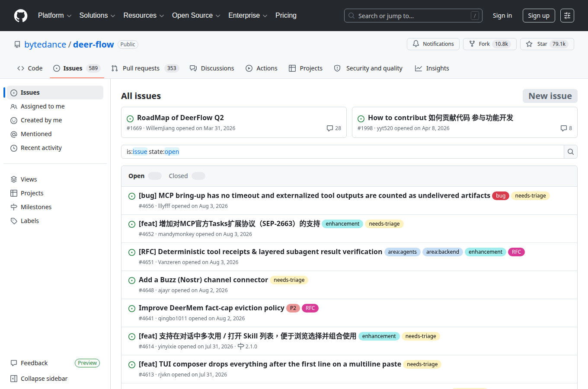Select Mentioned in the sidebar
The width and height of the screenshot is (588, 389).
click(55, 134)
